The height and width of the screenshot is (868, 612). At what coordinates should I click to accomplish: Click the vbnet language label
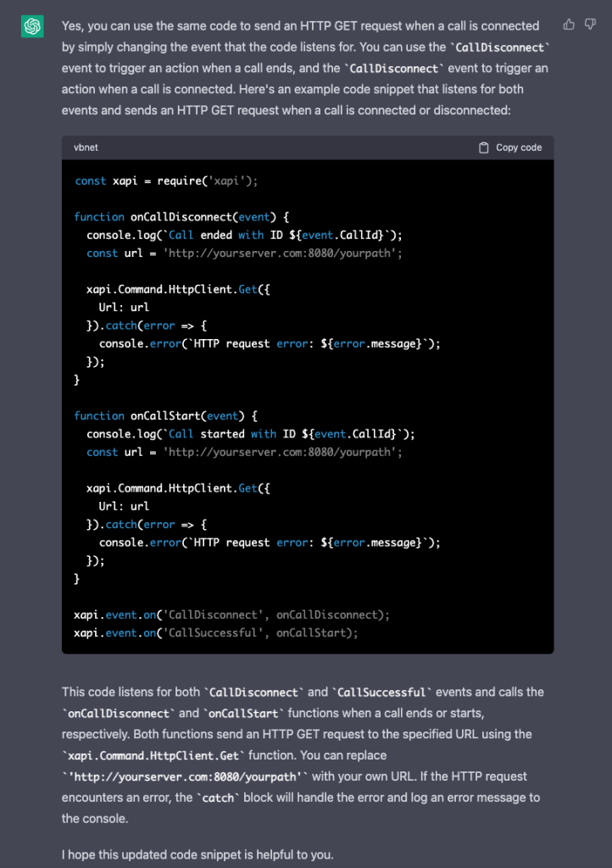click(86, 147)
